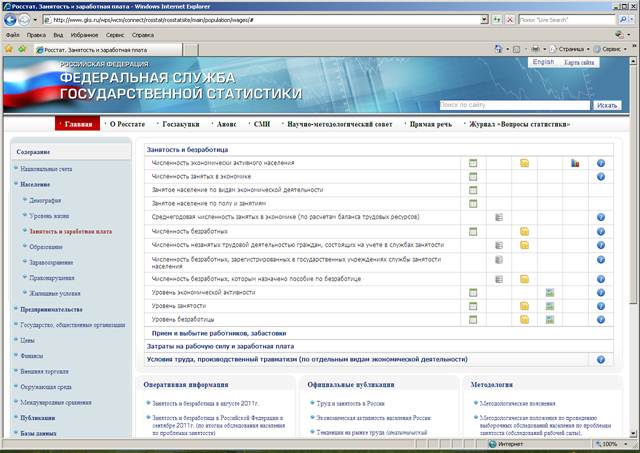This screenshot has height=453, width=640.
Task: Open help icon for Численность занятых в экономике
Action: click(601, 177)
